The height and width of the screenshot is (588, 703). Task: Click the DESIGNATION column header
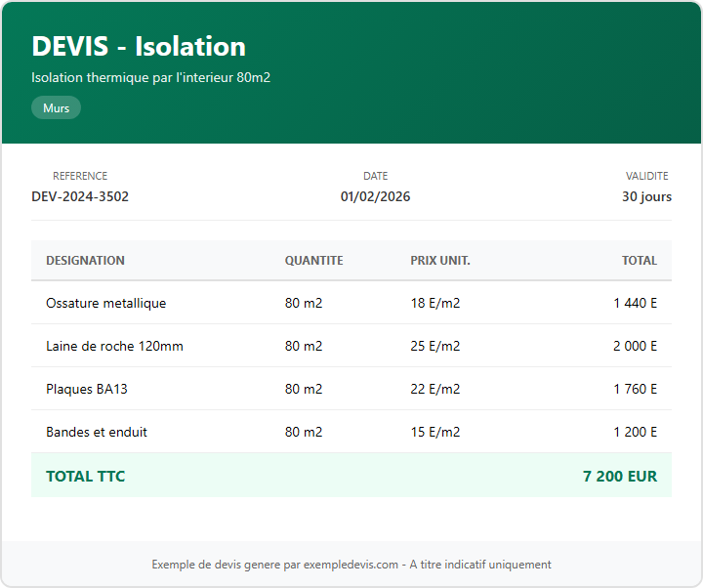click(85, 261)
